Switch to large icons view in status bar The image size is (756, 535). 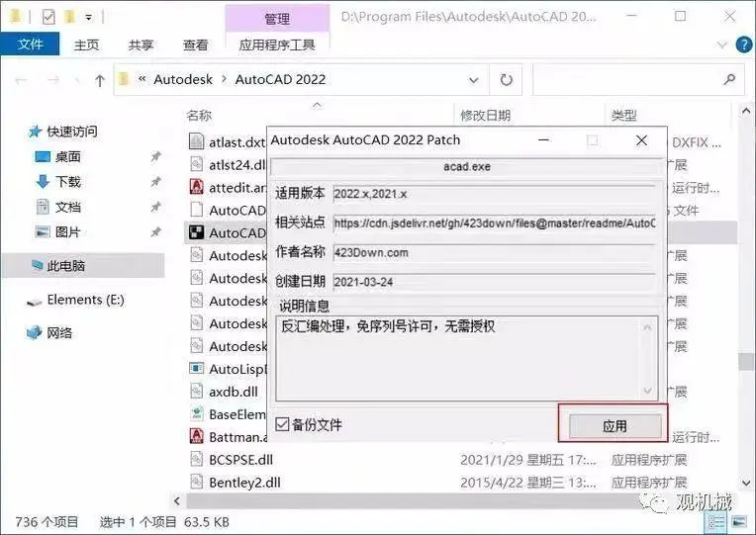pos(738,522)
